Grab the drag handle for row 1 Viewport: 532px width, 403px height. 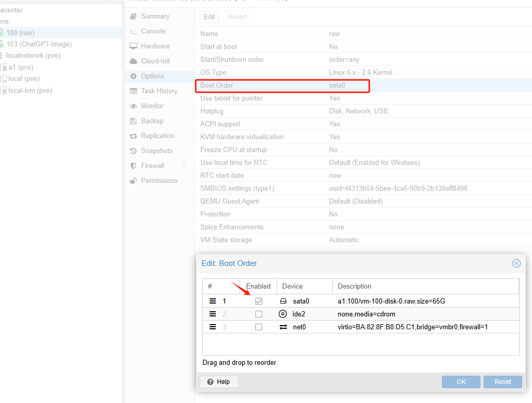[213, 301]
